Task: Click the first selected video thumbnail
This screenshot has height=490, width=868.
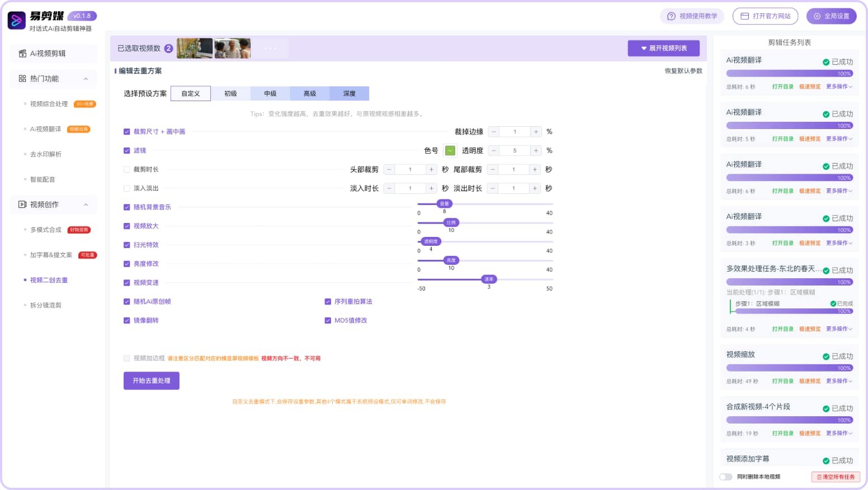Action: [x=195, y=49]
